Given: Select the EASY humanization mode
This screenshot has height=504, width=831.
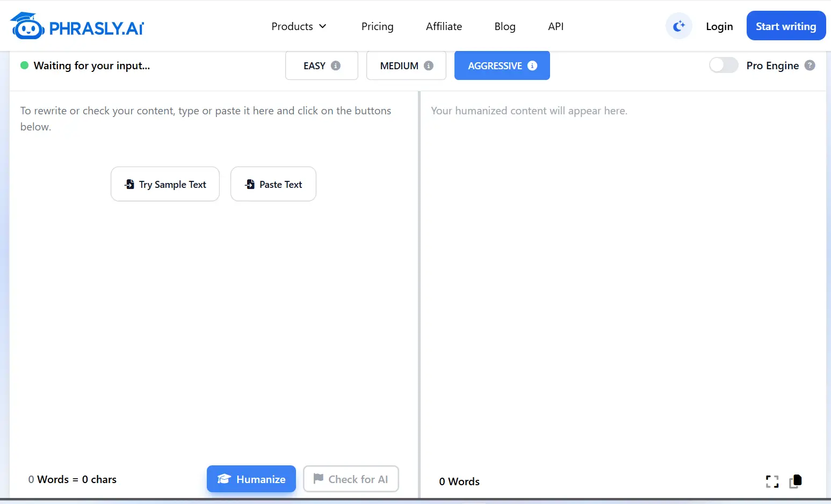Looking at the screenshot, I should point(322,65).
